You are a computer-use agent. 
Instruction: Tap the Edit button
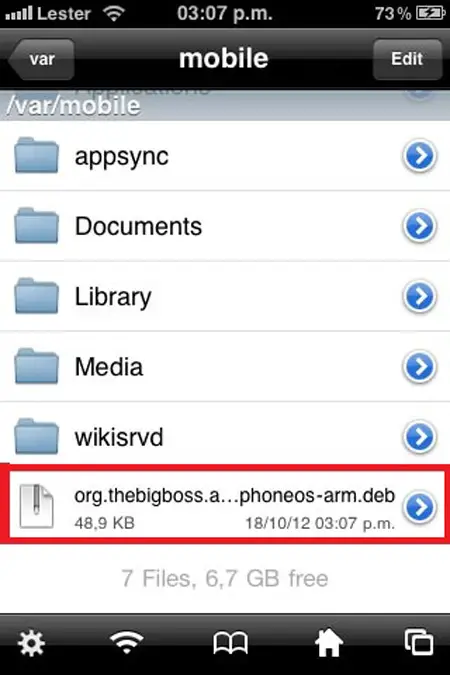click(407, 59)
